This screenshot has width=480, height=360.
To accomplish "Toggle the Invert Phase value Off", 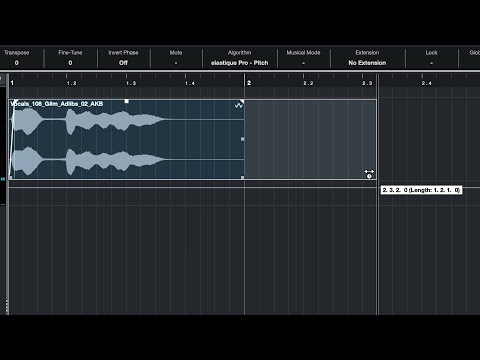I will tap(123, 63).
